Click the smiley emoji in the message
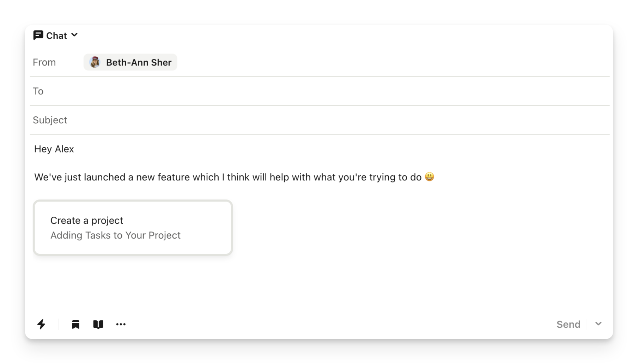The width and height of the screenshot is (638, 364). (429, 177)
